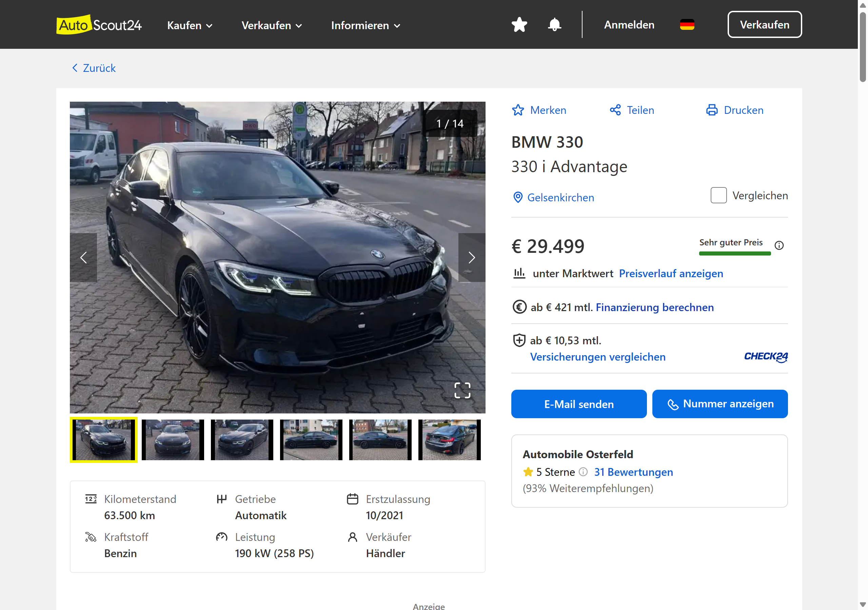Open notifications bell icon
This screenshot has height=610, width=868.
pyautogui.click(x=554, y=25)
